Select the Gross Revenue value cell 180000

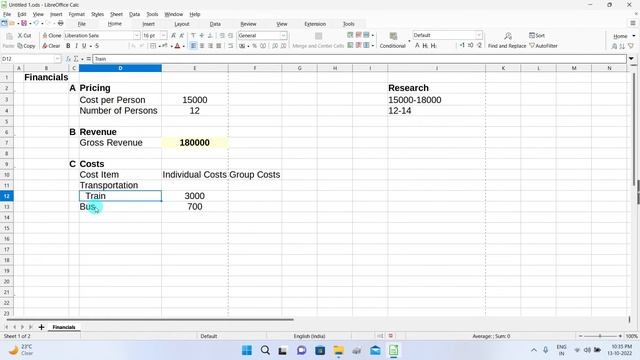click(195, 142)
